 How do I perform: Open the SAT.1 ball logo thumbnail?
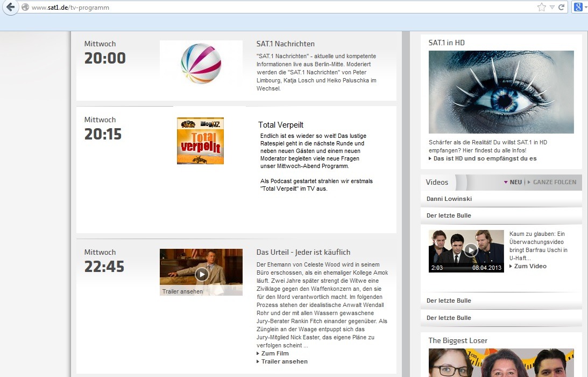tap(201, 64)
